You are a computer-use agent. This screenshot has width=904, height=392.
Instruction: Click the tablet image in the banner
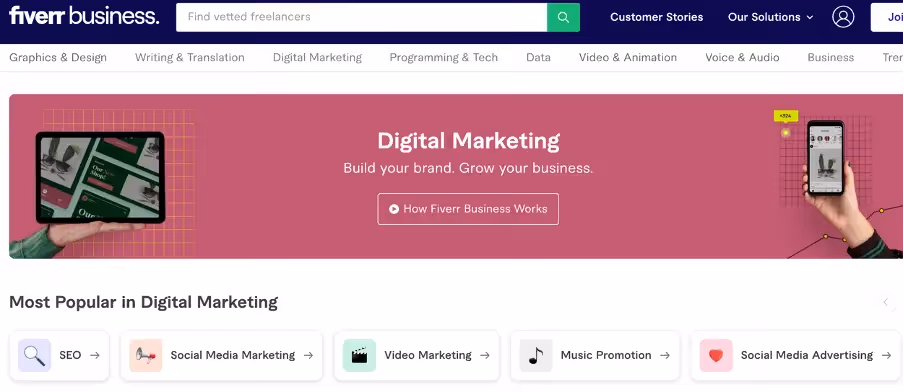point(100,178)
